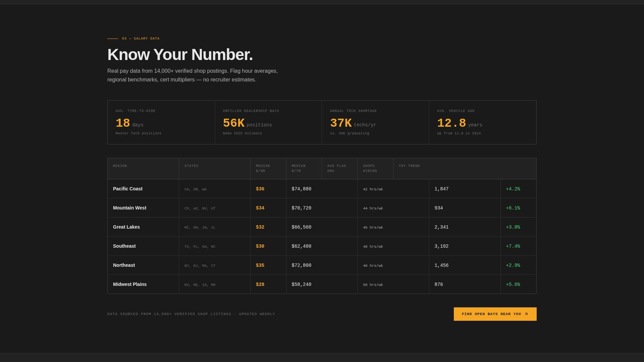
Task: Click the 40 hrs/wk cell
Action: [x=393, y=265]
